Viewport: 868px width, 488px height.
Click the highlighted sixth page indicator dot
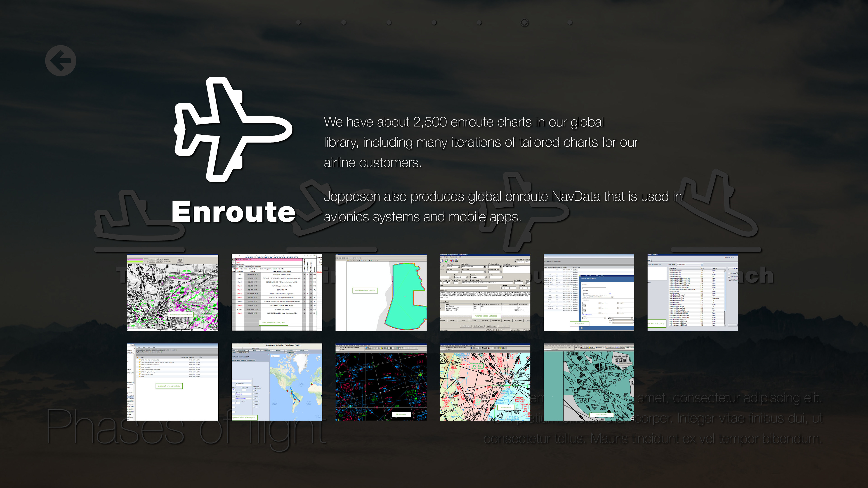(524, 23)
